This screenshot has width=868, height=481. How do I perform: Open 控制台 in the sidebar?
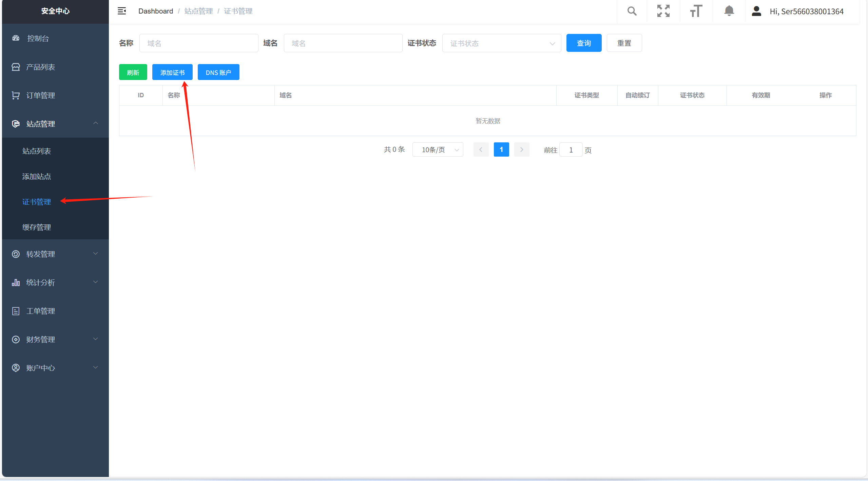[55, 38]
